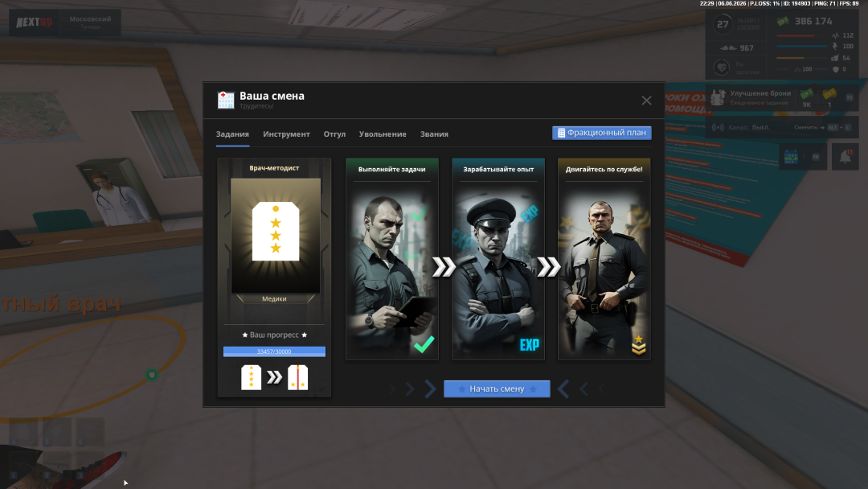Viewport: 868px width, 489px height.
Task: Click the 967 counter in the HUD
Action: click(x=747, y=48)
